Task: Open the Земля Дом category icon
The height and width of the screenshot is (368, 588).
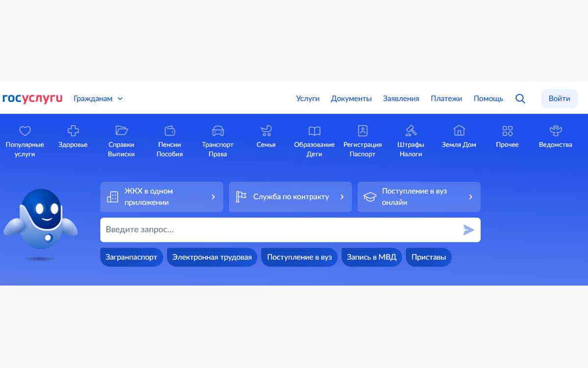Action: tap(459, 131)
